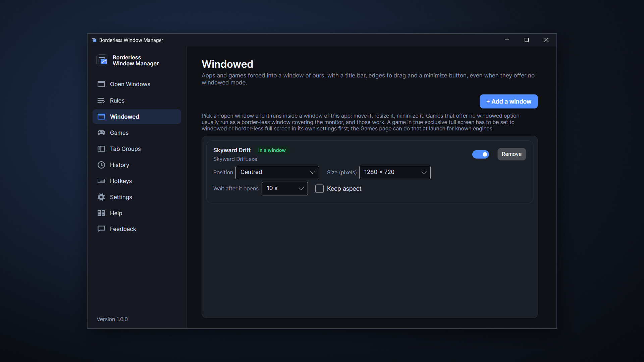Click the In a window status badge

tap(272, 150)
